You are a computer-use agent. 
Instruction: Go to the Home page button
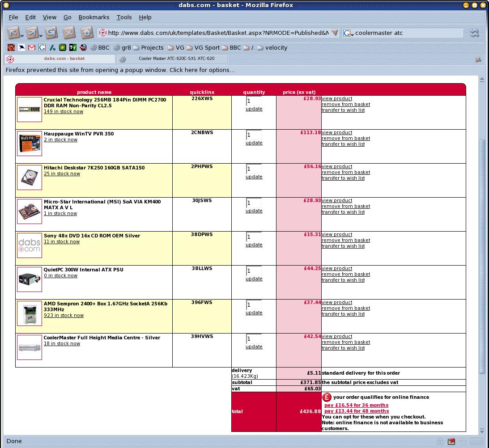point(87,33)
